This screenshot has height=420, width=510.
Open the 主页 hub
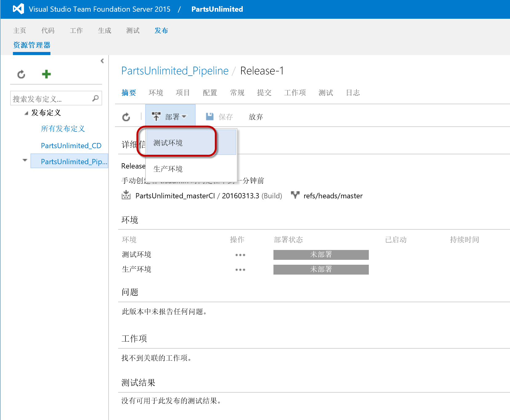coord(20,30)
